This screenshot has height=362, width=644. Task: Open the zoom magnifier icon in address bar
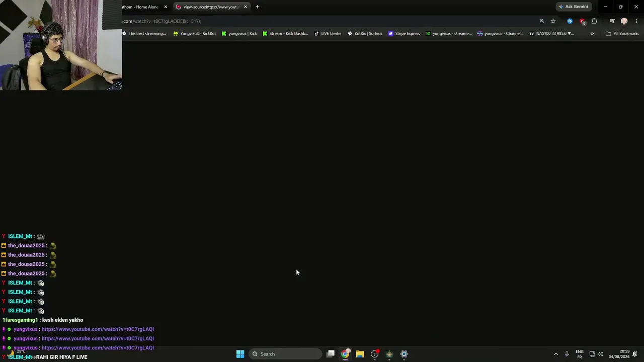coord(542,21)
